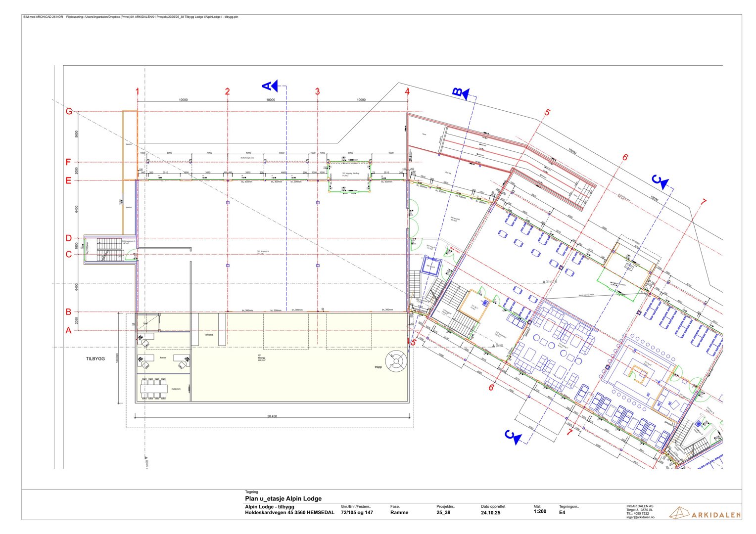The width and height of the screenshot is (756, 534).
Task: Click the scale value 1:200
Action: pyautogui.click(x=540, y=512)
